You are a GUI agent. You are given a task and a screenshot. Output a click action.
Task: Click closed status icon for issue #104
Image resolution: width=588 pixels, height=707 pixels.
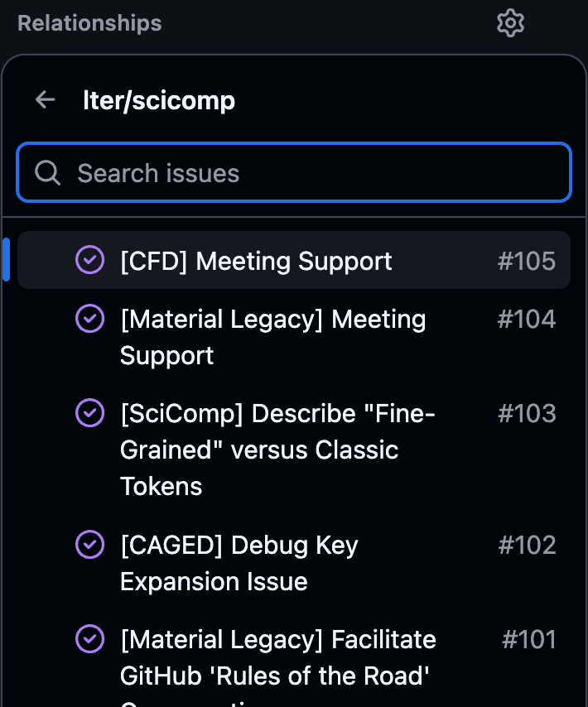pos(89,319)
